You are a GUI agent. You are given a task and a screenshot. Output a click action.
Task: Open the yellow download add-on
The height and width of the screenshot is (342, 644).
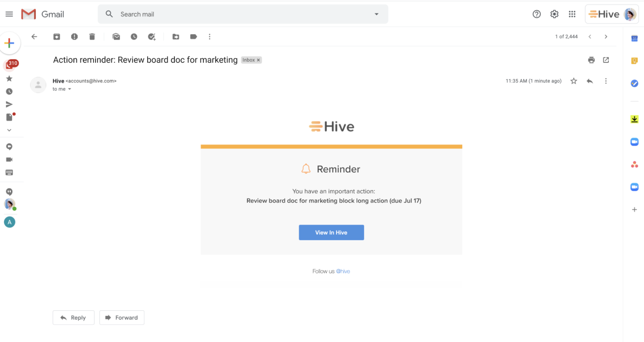(x=634, y=119)
